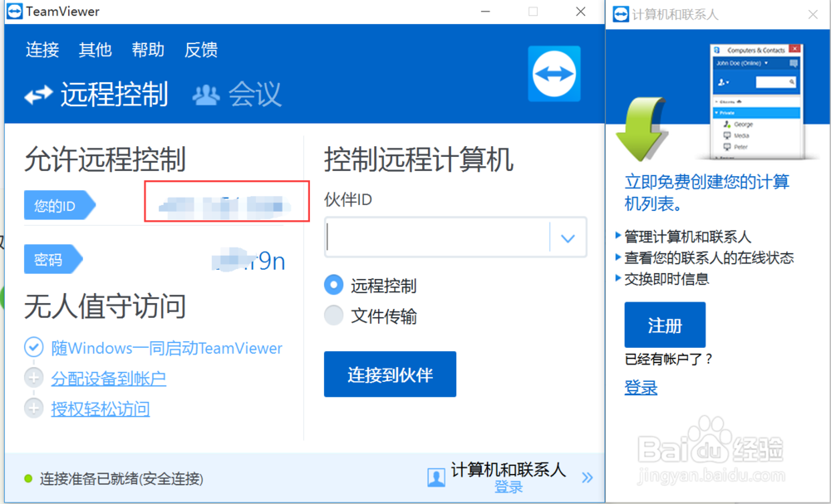Click 计算机和联系人 label in bottom bar
Image resolution: width=831 pixels, height=504 pixels.
509,469
